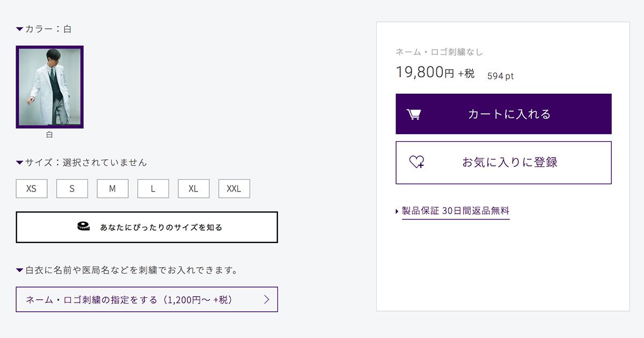644x338 pixels.
Task: Add item with カートに入れる button
Action: (x=503, y=114)
